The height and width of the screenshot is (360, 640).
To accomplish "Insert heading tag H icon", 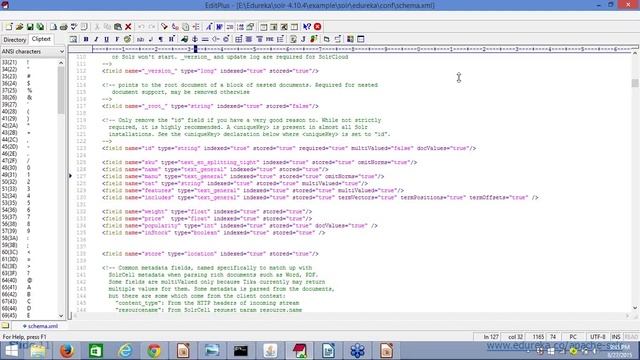I will pyautogui.click(x=171, y=39).
